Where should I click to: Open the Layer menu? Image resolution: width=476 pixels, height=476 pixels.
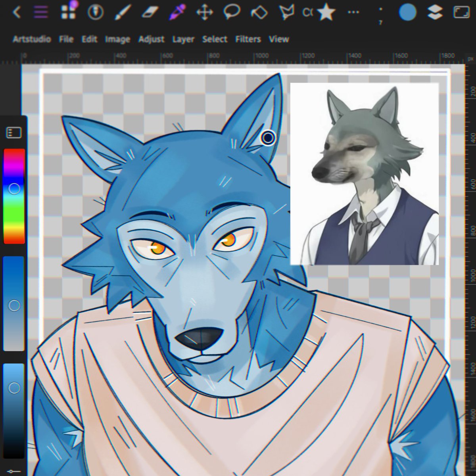(183, 39)
